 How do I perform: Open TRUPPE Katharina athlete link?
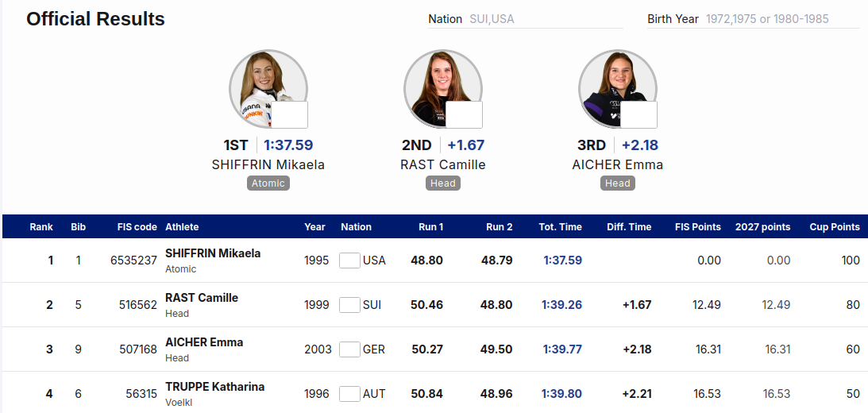coord(214,387)
